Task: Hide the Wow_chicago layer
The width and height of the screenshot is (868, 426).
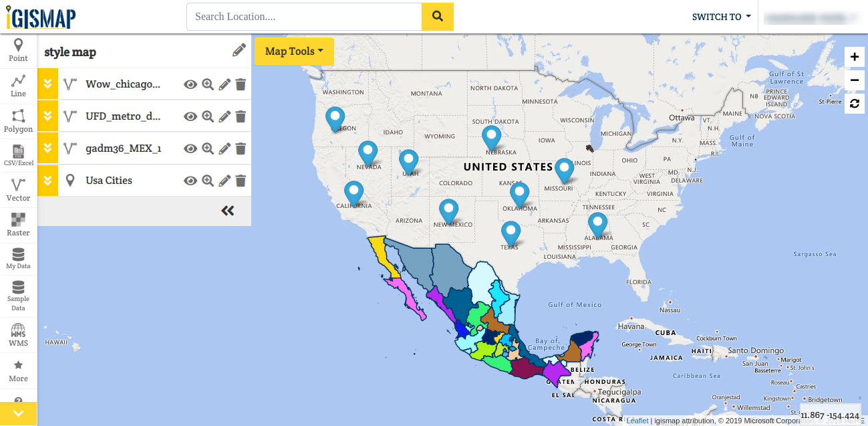Action: [190, 84]
